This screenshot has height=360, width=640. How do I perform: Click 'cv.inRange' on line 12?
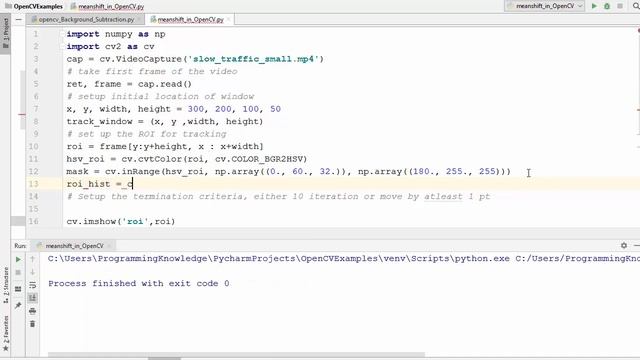pyautogui.click(x=132, y=171)
